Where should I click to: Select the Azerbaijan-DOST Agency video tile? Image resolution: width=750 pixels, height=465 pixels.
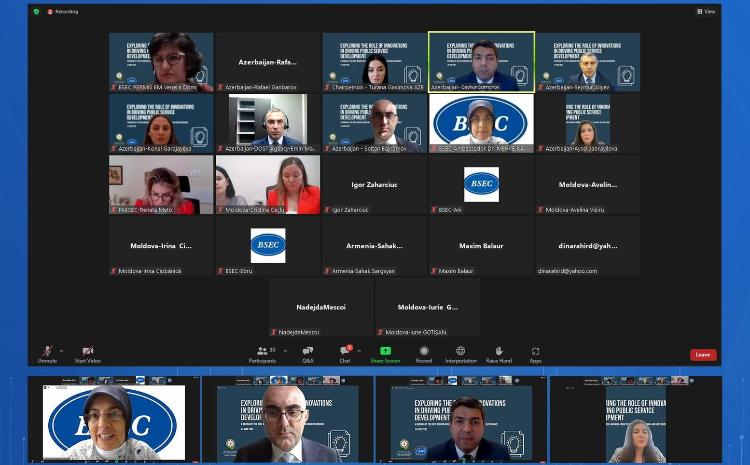pyautogui.click(x=268, y=123)
